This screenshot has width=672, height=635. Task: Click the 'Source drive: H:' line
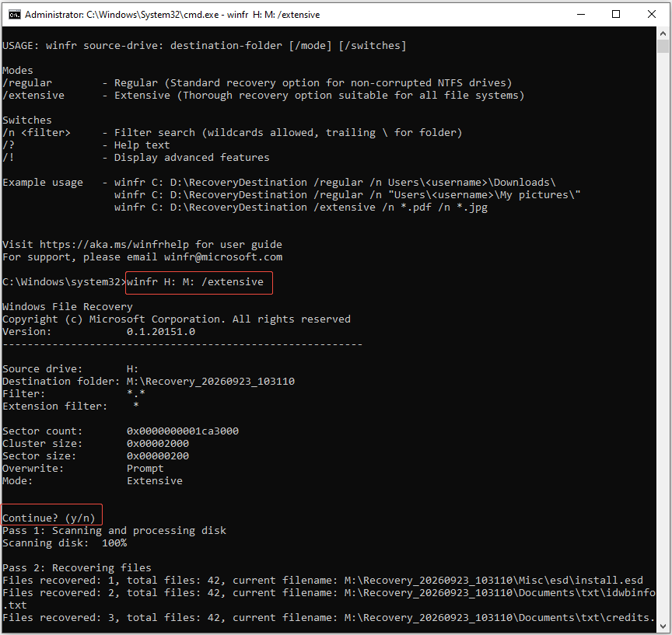click(x=70, y=368)
